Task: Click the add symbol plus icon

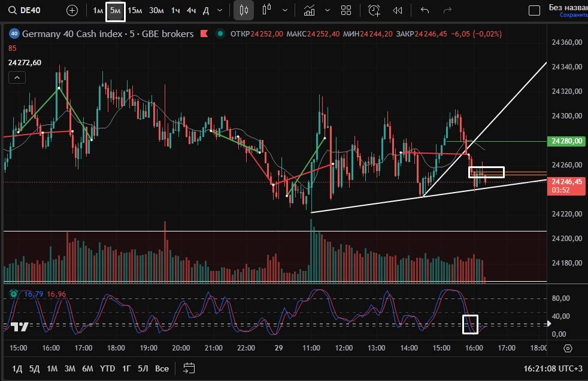Action: [72, 10]
